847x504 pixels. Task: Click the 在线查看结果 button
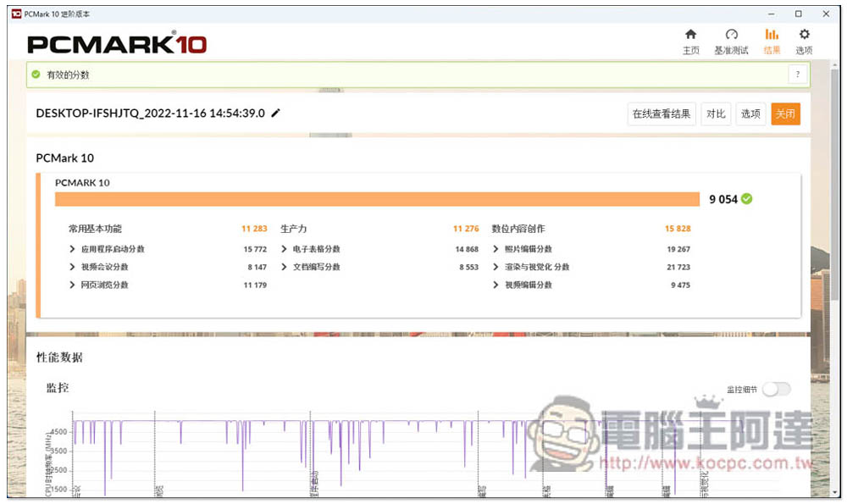(661, 114)
